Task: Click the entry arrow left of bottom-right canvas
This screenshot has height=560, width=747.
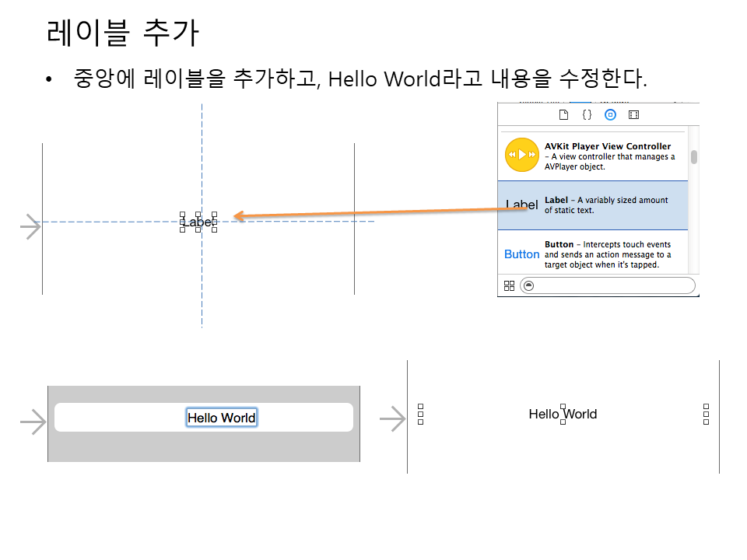Action: coord(392,419)
